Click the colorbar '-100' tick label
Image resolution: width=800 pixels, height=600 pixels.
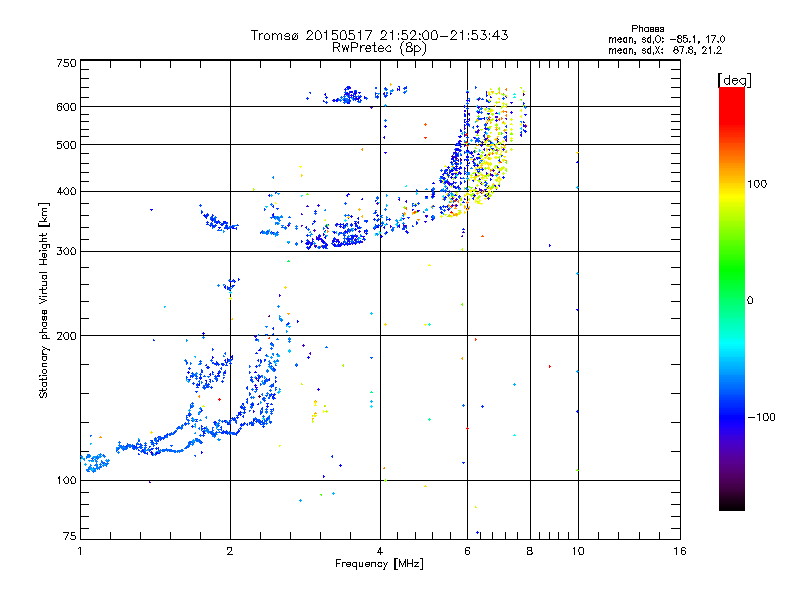pos(761,417)
